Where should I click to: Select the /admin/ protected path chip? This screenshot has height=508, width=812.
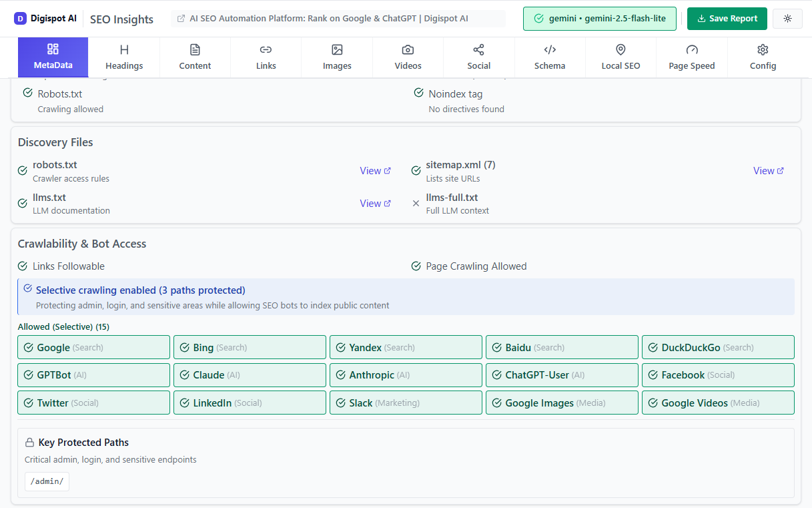[x=47, y=481]
